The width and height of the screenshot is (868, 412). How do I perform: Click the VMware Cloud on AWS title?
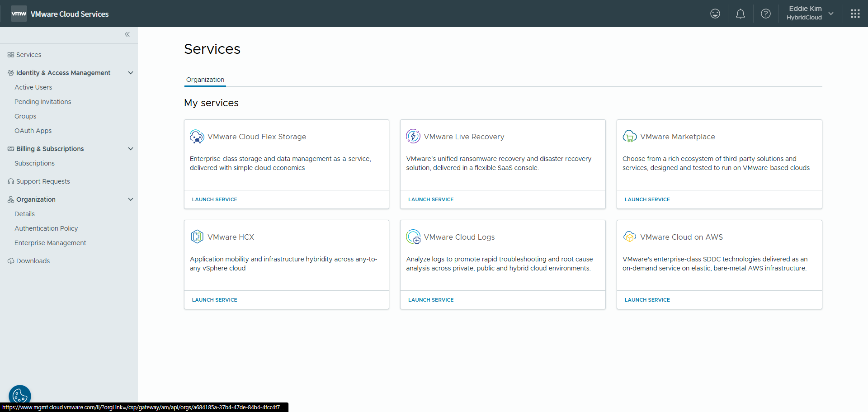(681, 237)
